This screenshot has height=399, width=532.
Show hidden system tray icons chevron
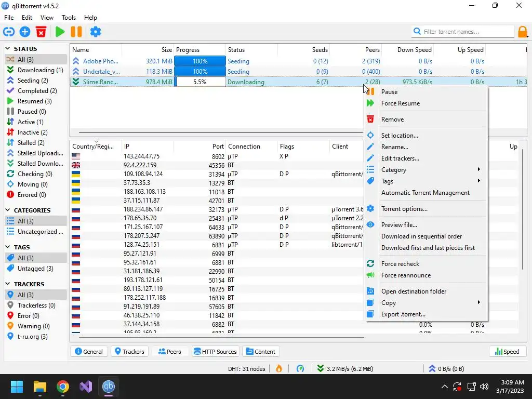(445, 387)
